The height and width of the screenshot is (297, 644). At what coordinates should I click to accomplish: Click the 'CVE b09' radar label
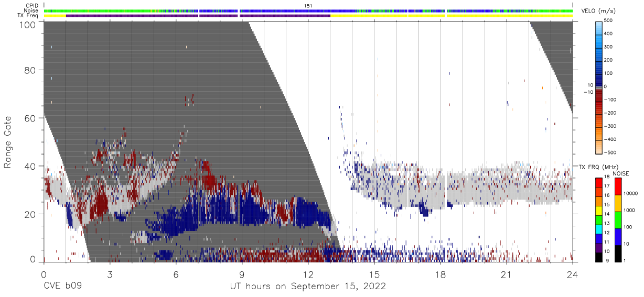(62, 286)
